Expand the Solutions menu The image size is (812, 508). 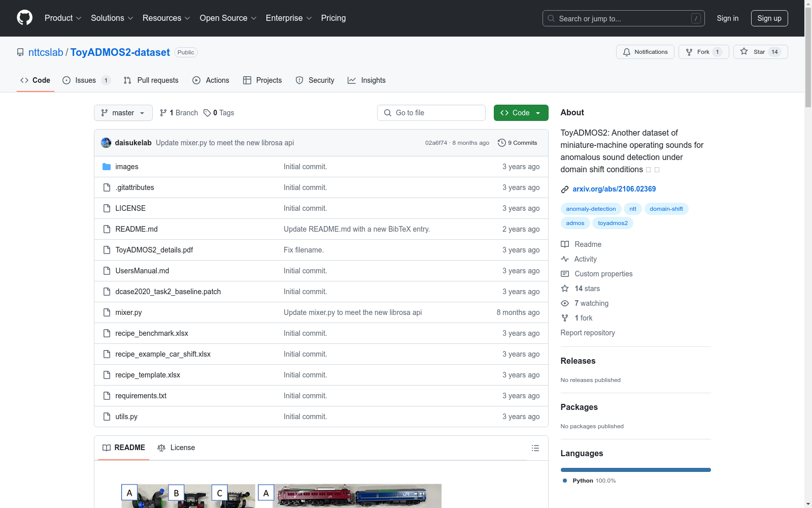click(112, 18)
